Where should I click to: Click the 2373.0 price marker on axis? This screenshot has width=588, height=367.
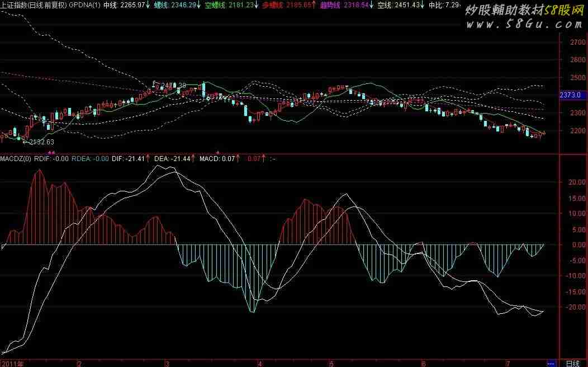pos(570,96)
